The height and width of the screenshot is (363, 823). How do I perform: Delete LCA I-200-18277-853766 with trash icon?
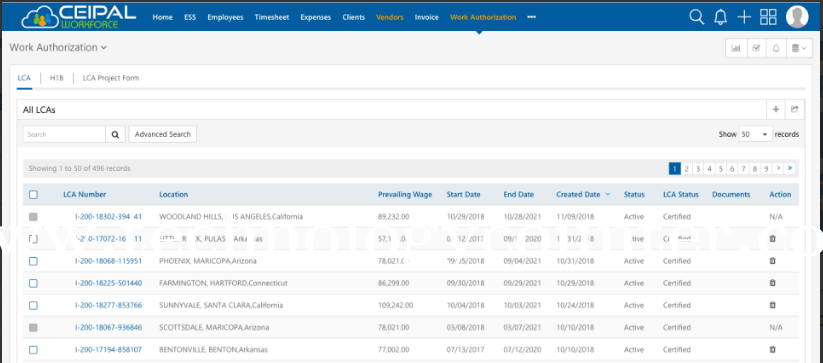tap(772, 305)
